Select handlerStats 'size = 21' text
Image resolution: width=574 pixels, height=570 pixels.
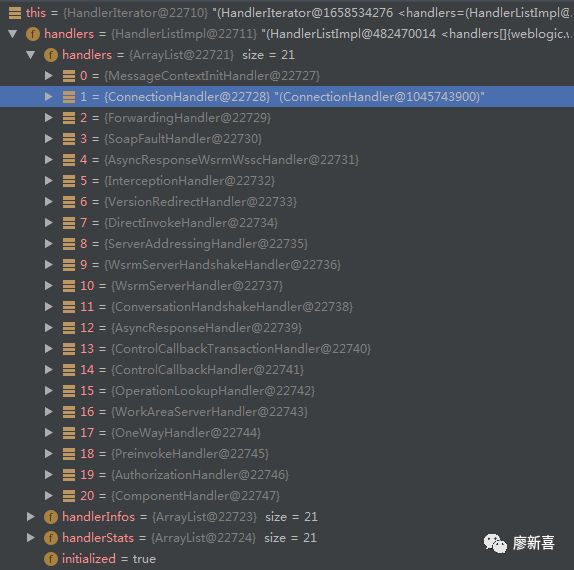tap(291, 538)
